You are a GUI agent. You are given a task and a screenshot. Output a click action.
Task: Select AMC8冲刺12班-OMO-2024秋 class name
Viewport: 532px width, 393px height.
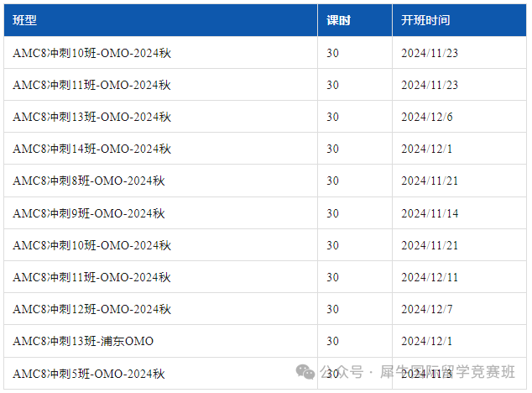click(92, 309)
